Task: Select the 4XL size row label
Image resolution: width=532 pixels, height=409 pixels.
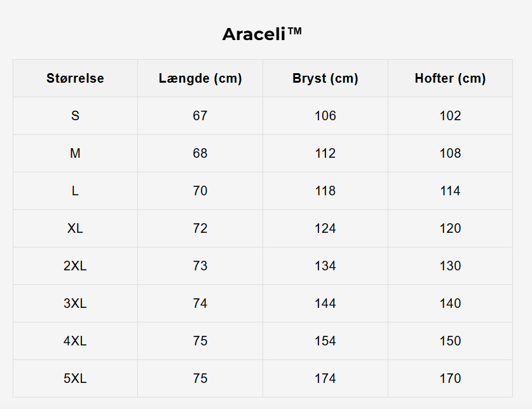Action: (x=75, y=341)
